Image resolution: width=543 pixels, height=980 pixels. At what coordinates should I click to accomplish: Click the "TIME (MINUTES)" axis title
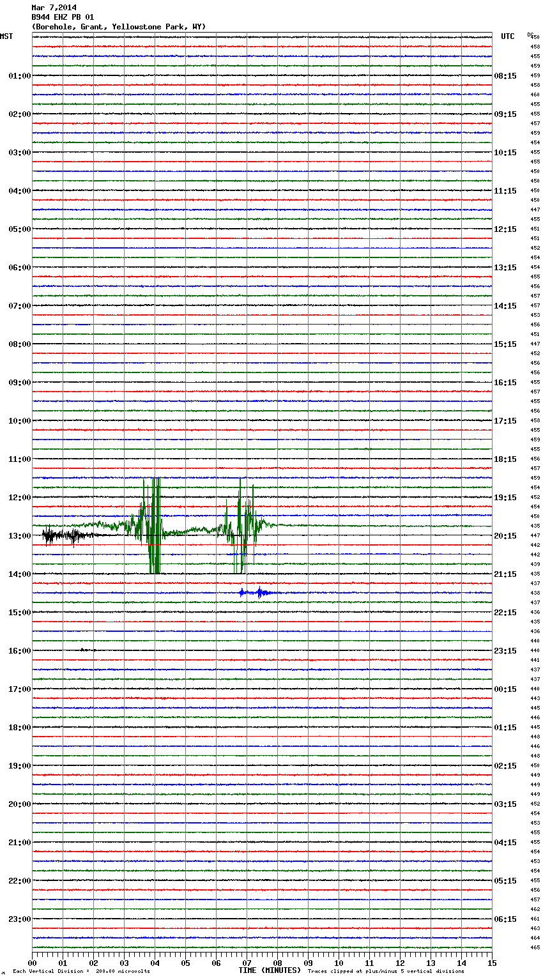tap(270, 970)
